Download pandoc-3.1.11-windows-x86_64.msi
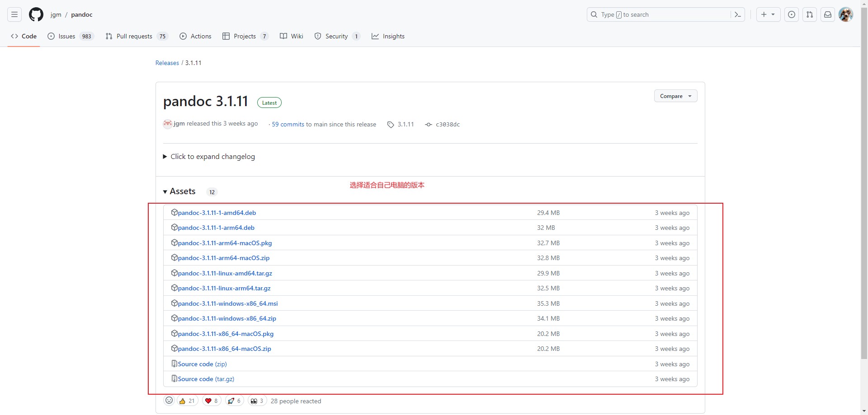 (227, 303)
